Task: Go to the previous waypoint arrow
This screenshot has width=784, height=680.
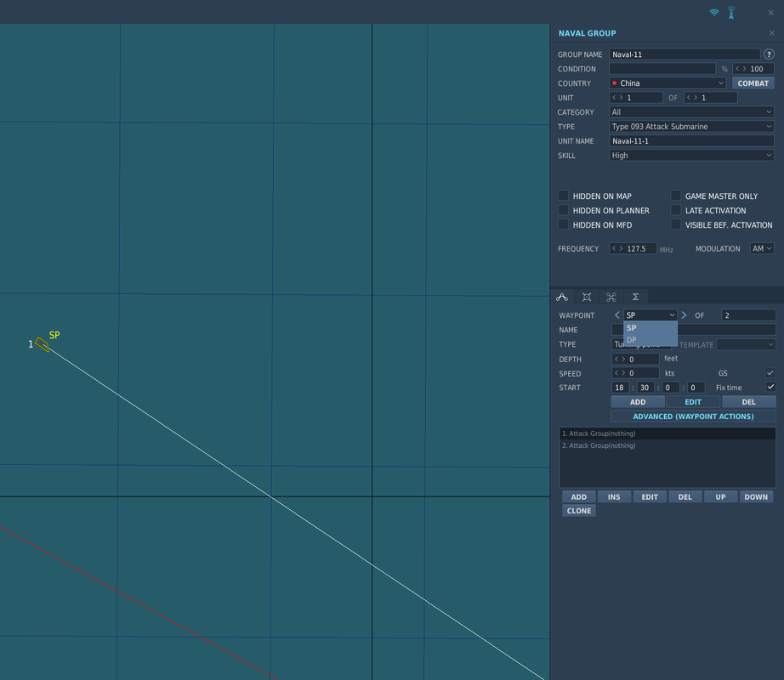Action: coord(617,315)
